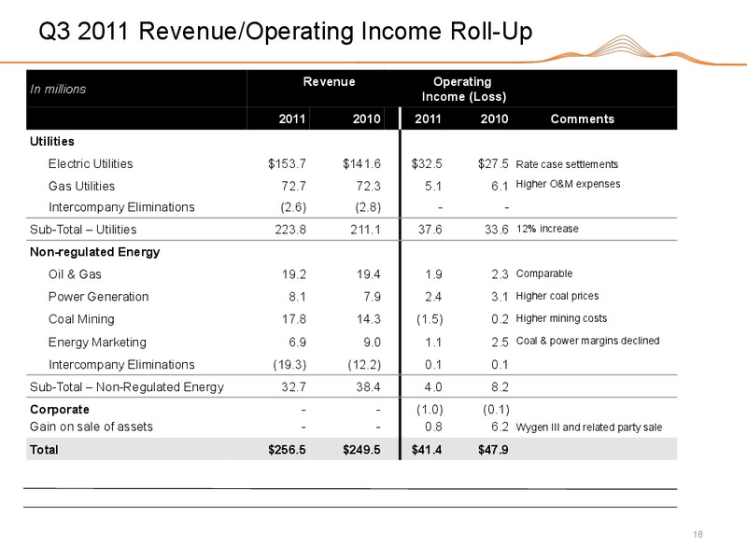Click Utilities sub-total revenue "223.8"

[x=290, y=230]
